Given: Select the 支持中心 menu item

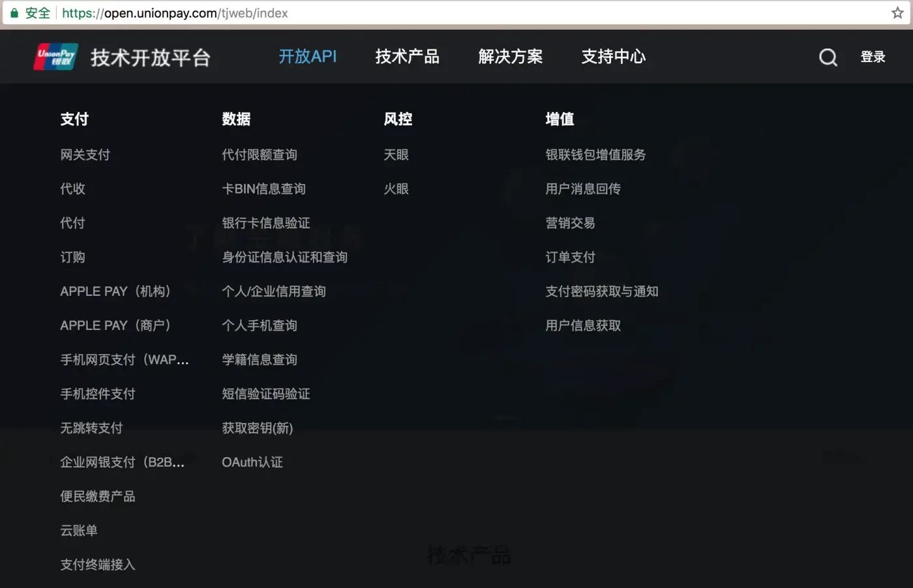Looking at the screenshot, I should click(x=613, y=57).
